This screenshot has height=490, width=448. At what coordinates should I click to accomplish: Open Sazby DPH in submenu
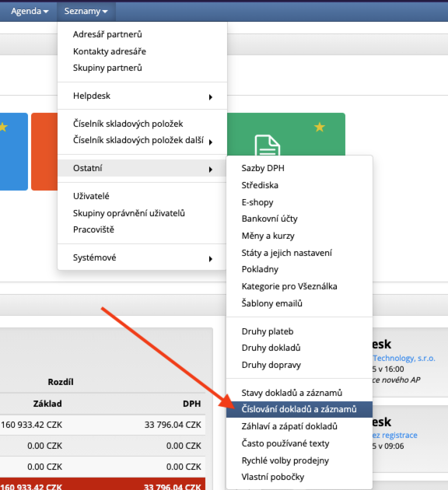pyautogui.click(x=263, y=168)
